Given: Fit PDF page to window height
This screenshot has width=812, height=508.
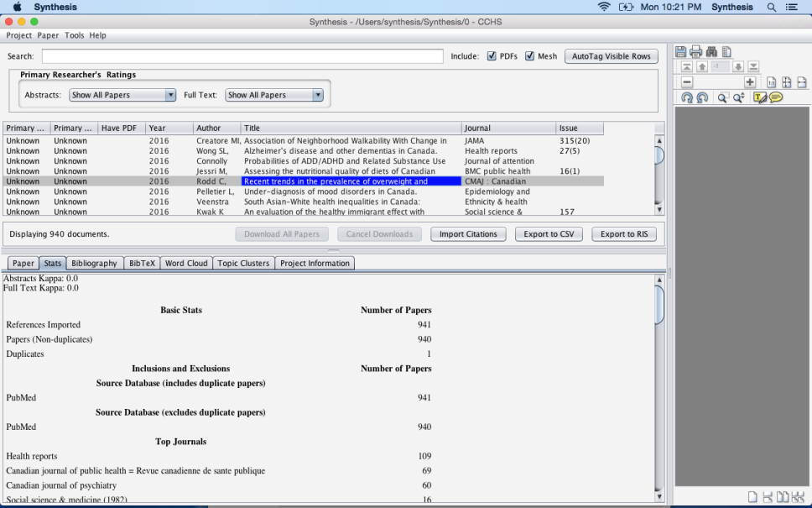Looking at the screenshot, I should click(787, 82).
